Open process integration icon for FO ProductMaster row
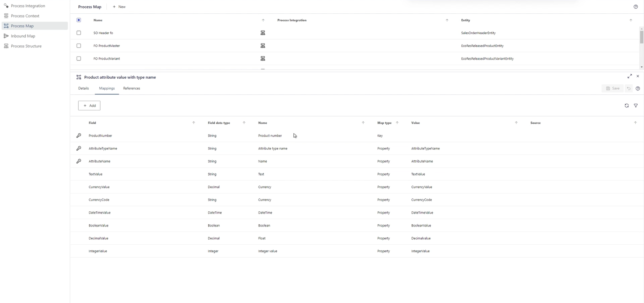Image resolution: width=644 pixels, height=303 pixels. [x=262, y=46]
